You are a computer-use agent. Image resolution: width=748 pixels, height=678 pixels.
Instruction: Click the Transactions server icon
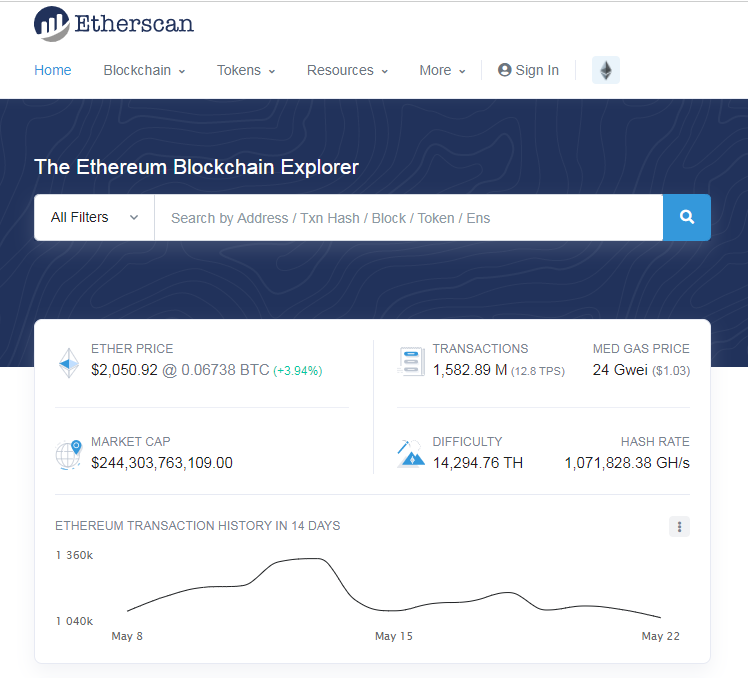pyautogui.click(x=411, y=362)
